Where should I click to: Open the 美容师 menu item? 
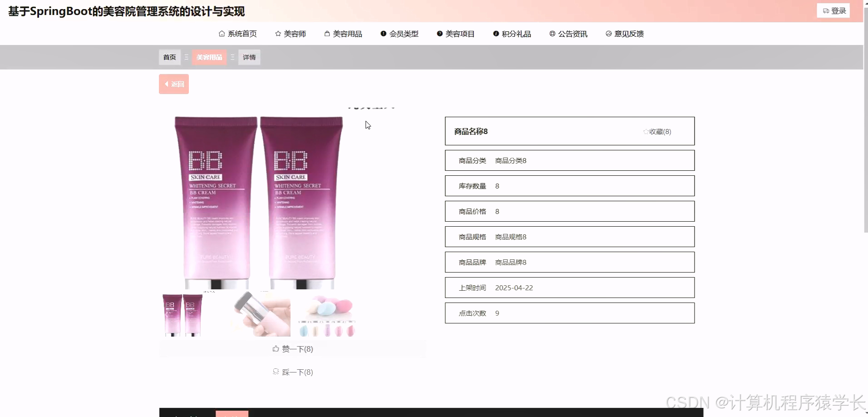click(291, 34)
